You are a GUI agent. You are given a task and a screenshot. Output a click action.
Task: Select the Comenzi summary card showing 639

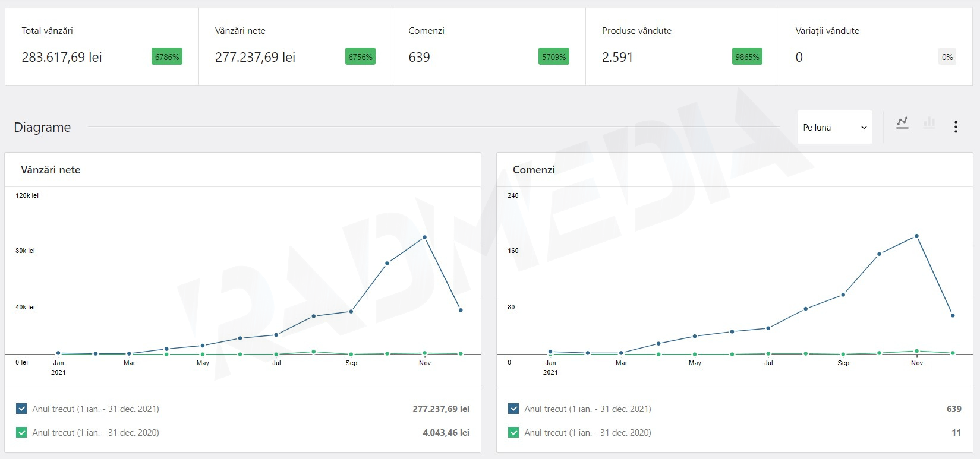(489, 46)
